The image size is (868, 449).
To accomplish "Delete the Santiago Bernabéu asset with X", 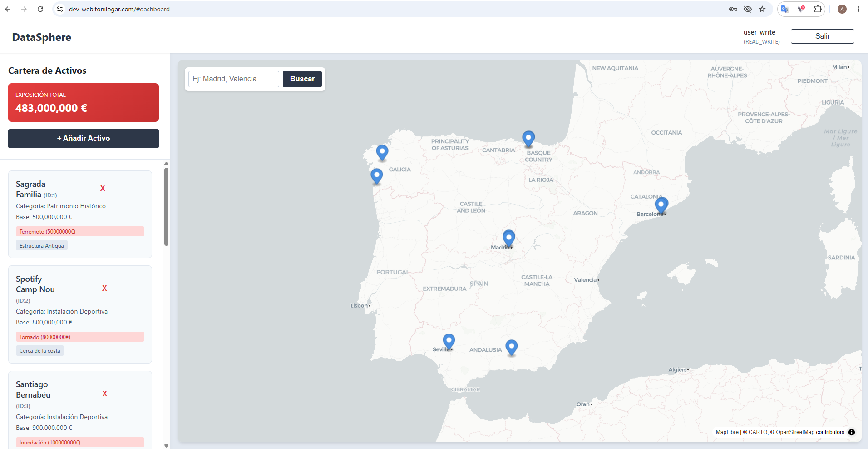I will coord(105,394).
